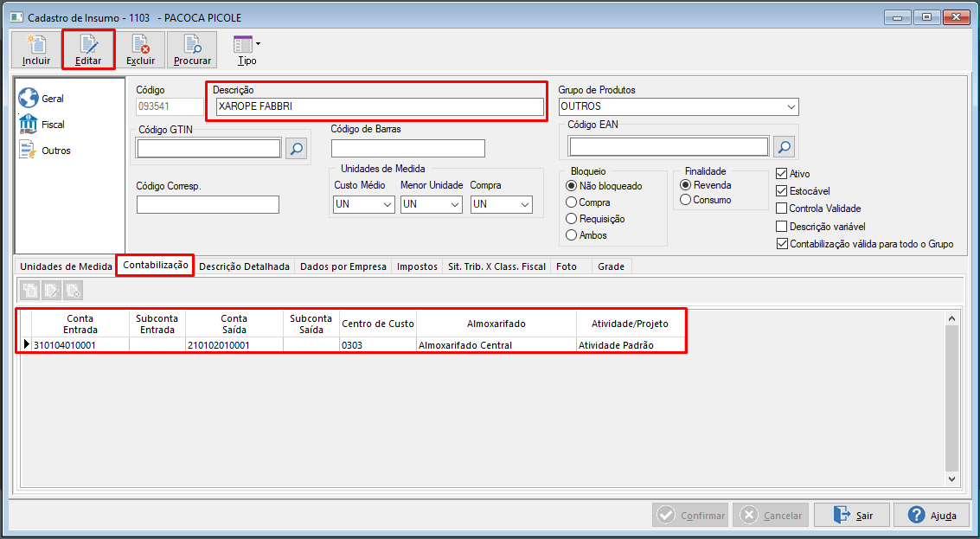The height and width of the screenshot is (539, 980).
Task: Open the Foto tab
Action: point(567,266)
